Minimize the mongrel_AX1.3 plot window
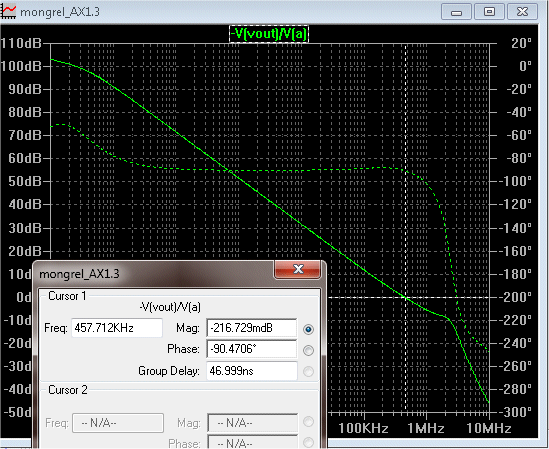The height and width of the screenshot is (449, 549). (456, 12)
